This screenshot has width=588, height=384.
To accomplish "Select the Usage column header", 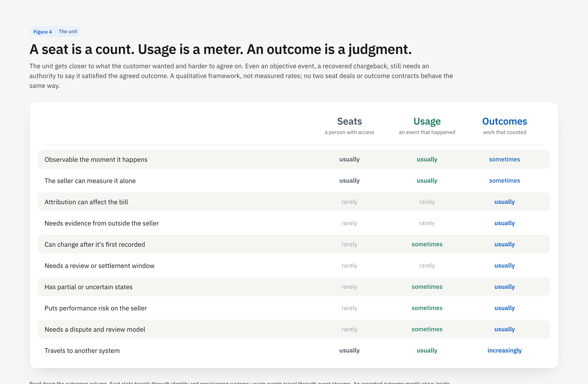I will 427,121.
